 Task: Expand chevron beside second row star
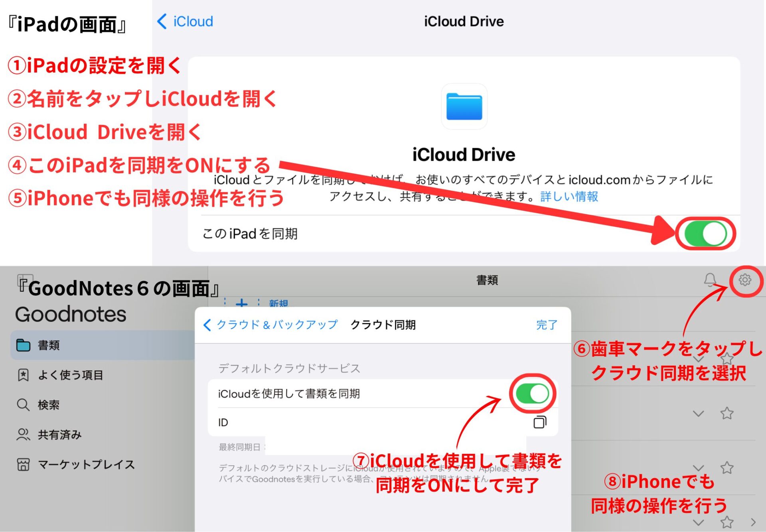[x=698, y=414]
